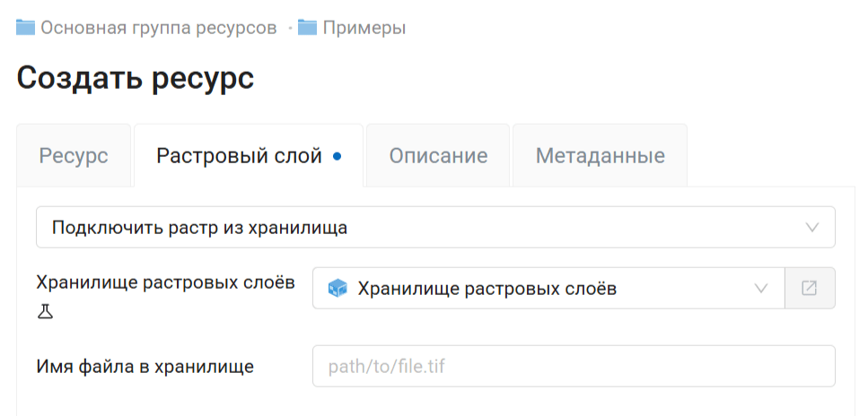Screen dimensions: 868x416
Task: Go to Основная группа ресурсов breadcrumb
Action: (158, 28)
